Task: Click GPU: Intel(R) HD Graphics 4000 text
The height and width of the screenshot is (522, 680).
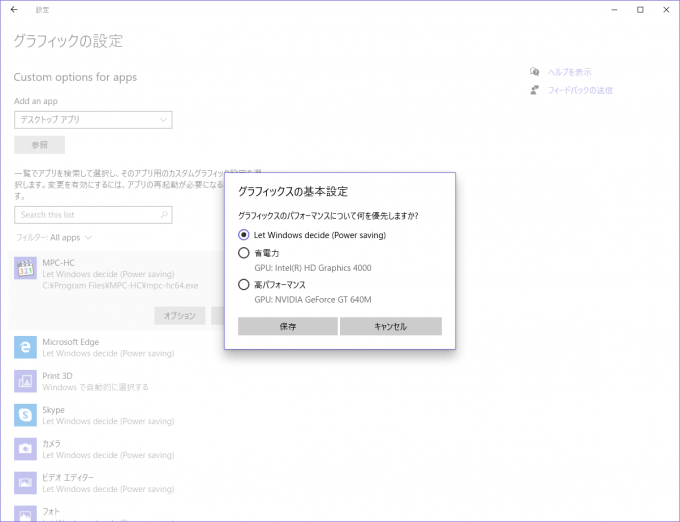Action: click(x=313, y=268)
